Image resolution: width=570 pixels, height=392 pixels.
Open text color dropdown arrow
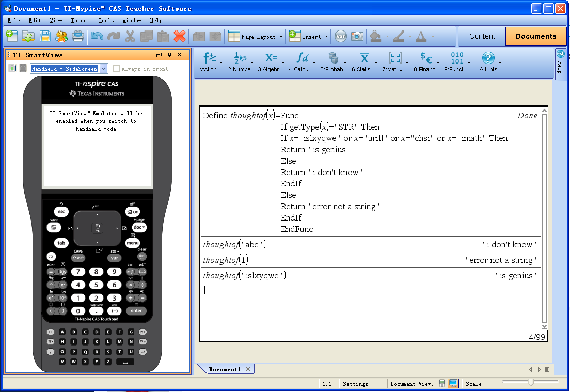click(x=433, y=36)
